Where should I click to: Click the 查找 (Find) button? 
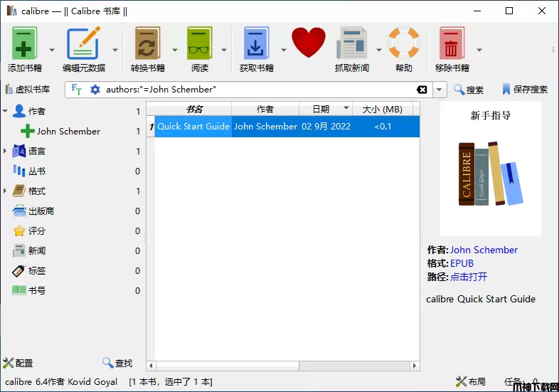(x=117, y=363)
